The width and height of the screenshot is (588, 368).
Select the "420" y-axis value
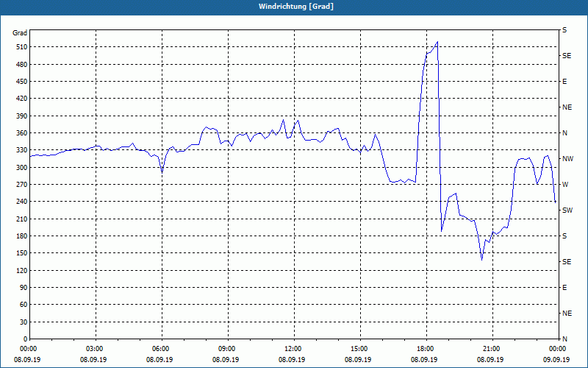click(x=21, y=99)
